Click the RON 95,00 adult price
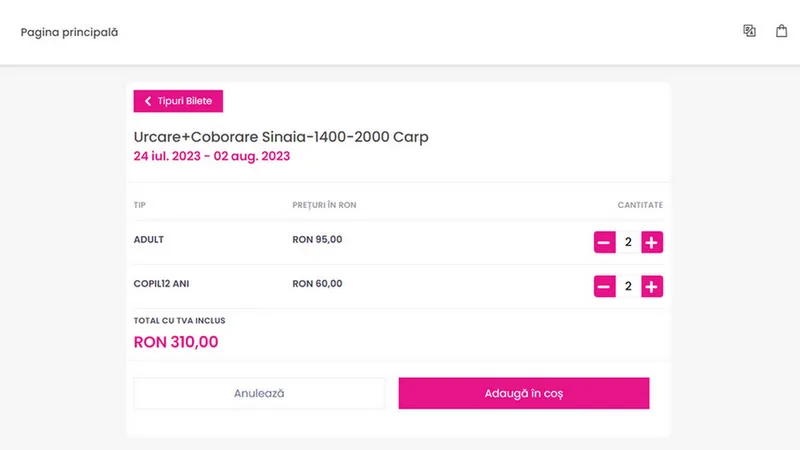 (317, 239)
